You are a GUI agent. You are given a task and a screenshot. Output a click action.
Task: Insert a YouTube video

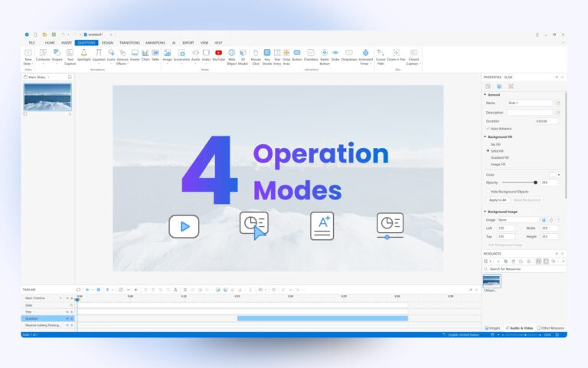click(x=219, y=55)
